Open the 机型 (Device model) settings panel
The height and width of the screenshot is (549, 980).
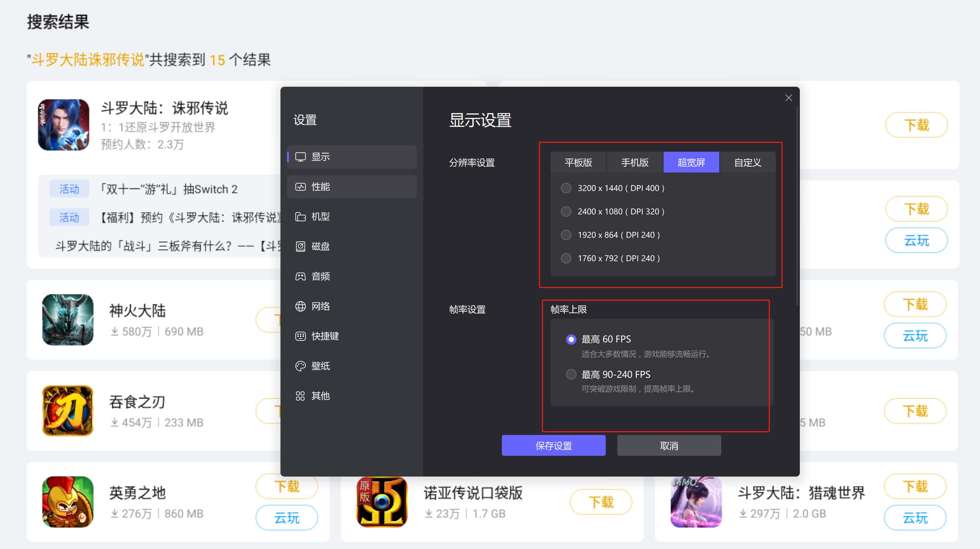pos(351,216)
